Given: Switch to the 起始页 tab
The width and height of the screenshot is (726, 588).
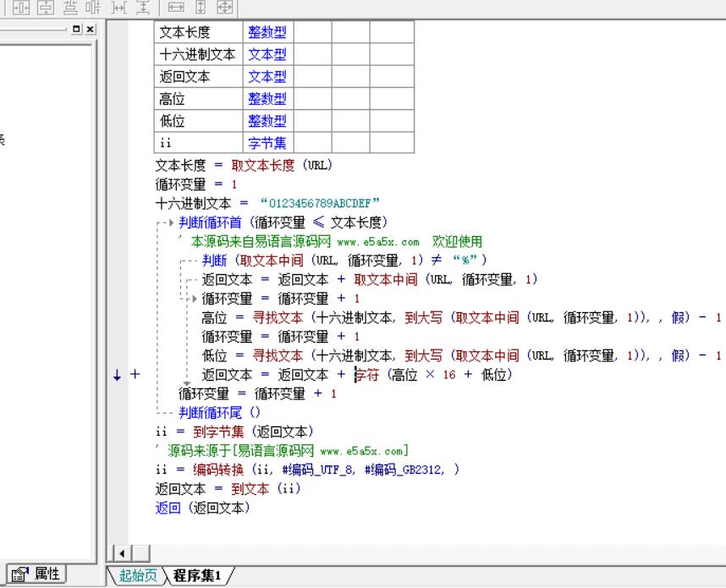Looking at the screenshot, I should pyautogui.click(x=138, y=575).
